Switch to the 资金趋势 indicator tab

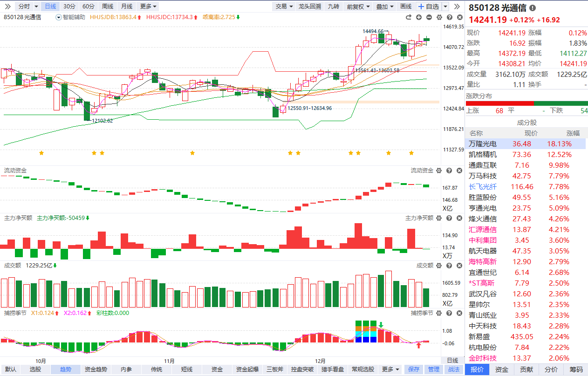[96, 369]
